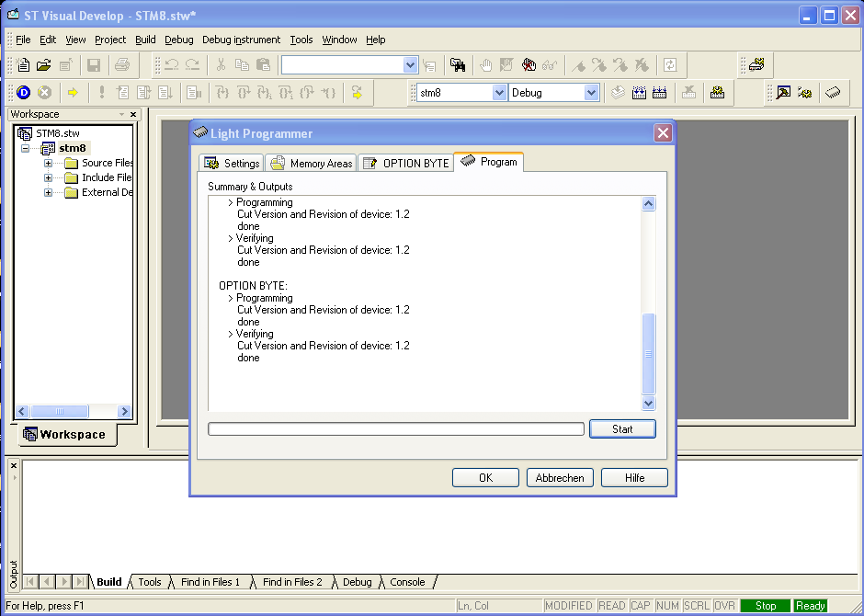Click the Build toolbar icon

point(640,93)
